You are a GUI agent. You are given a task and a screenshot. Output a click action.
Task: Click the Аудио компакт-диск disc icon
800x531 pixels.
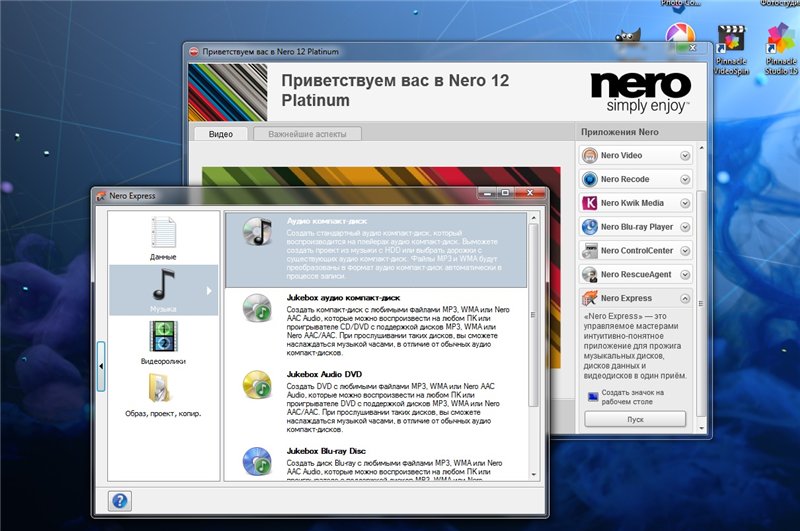[257, 231]
